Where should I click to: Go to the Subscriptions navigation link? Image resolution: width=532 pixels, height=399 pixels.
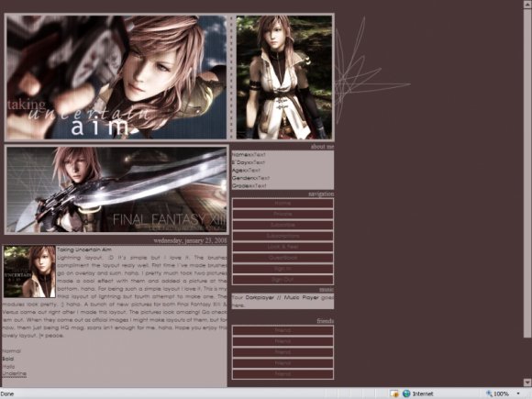283,236
